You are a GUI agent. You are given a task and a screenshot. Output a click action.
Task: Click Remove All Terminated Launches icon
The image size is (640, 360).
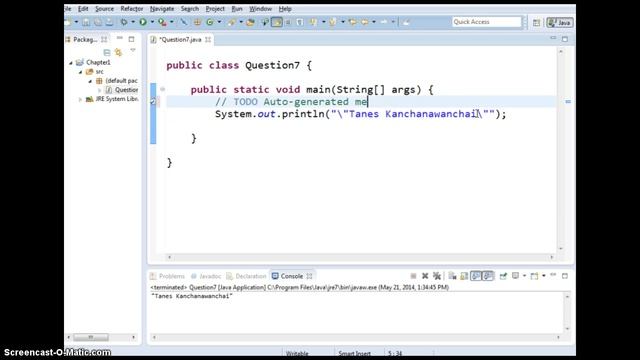pyautogui.click(x=437, y=276)
